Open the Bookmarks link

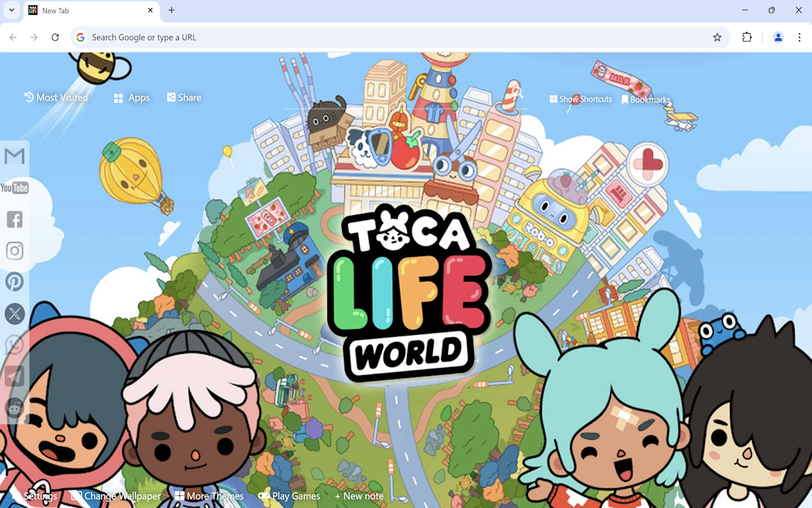pyautogui.click(x=646, y=100)
